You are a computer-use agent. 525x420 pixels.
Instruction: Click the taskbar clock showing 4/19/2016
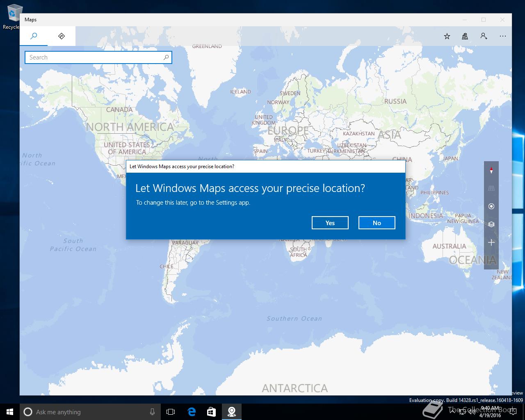click(x=490, y=412)
